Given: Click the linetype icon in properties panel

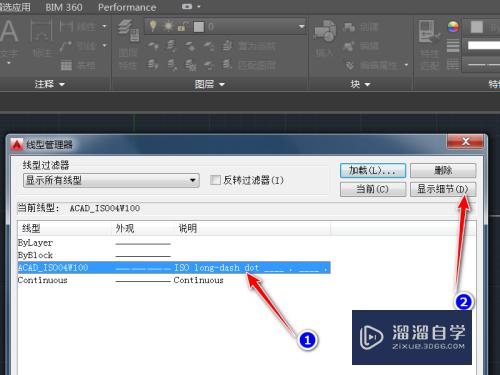Looking at the screenshot, I should (453, 64).
